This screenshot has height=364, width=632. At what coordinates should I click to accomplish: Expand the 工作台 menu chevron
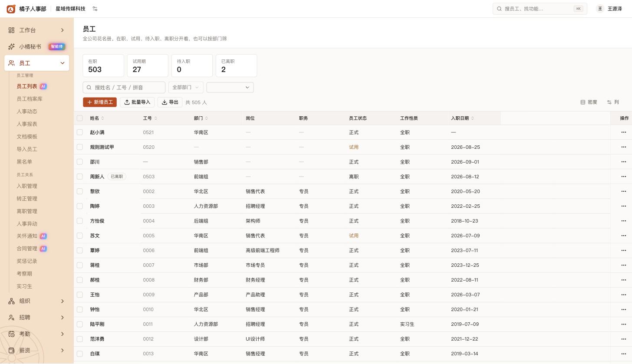pos(62,30)
